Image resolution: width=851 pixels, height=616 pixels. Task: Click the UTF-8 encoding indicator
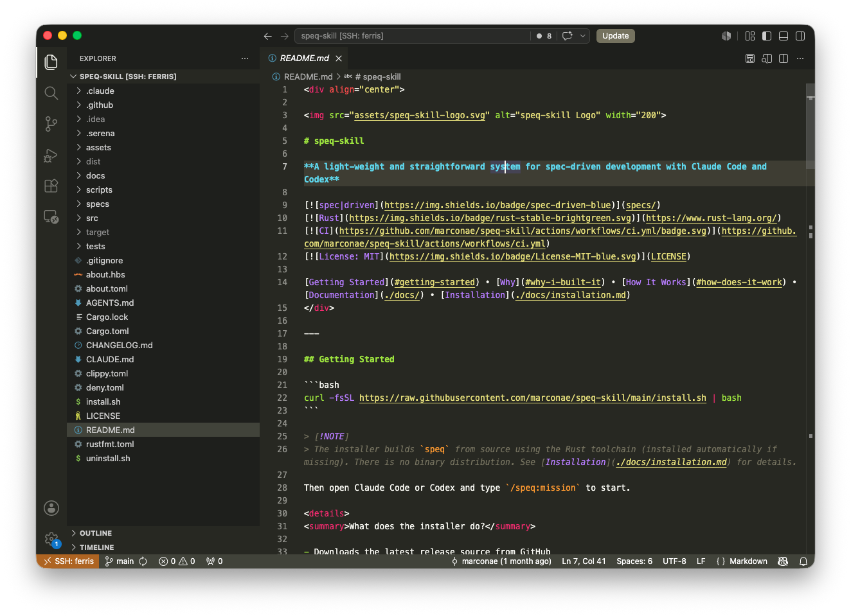[x=674, y=561]
